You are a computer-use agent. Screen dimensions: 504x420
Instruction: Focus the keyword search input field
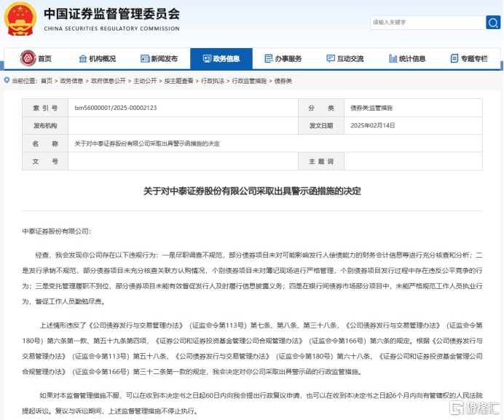coord(428,23)
